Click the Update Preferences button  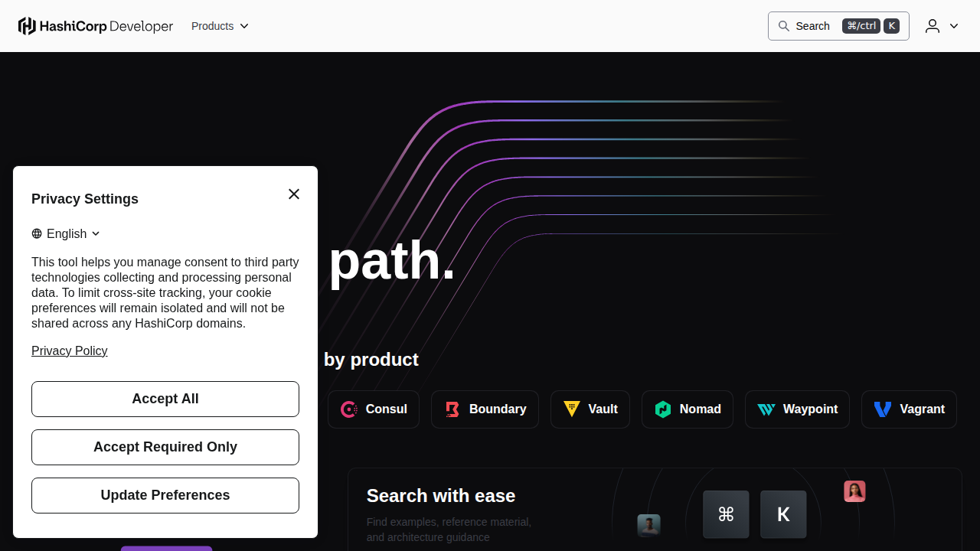pos(165,495)
